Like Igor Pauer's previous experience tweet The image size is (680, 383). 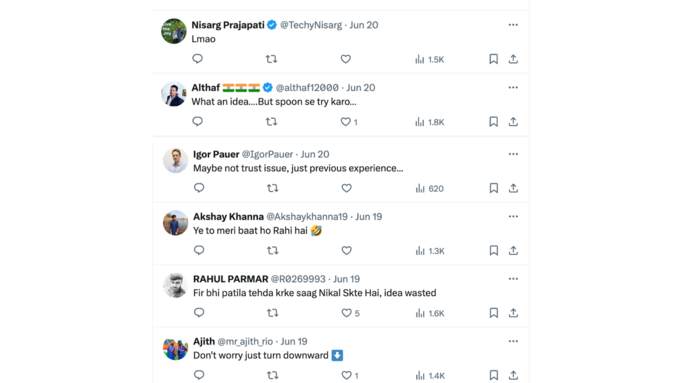[x=346, y=188]
